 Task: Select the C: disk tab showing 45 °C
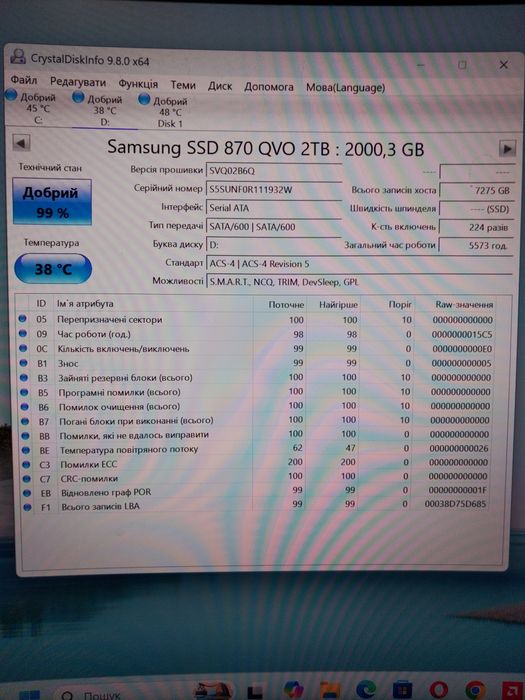(x=31, y=108)
